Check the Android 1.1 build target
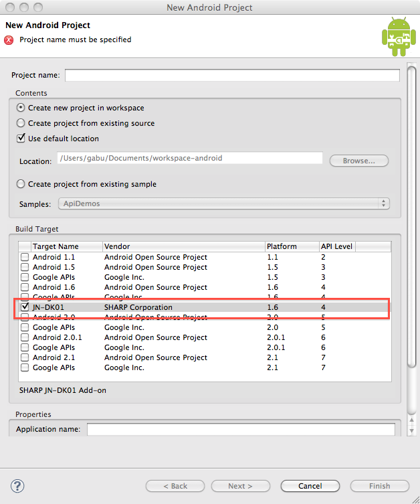 click(25, 257)
